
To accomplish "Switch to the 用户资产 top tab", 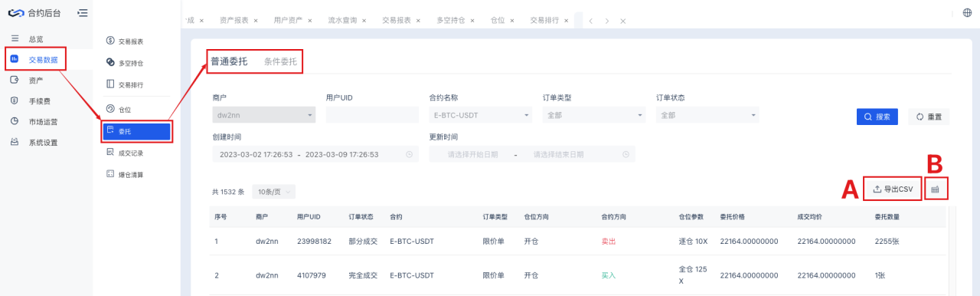I will pyautogui.click(x=289, y=21).
